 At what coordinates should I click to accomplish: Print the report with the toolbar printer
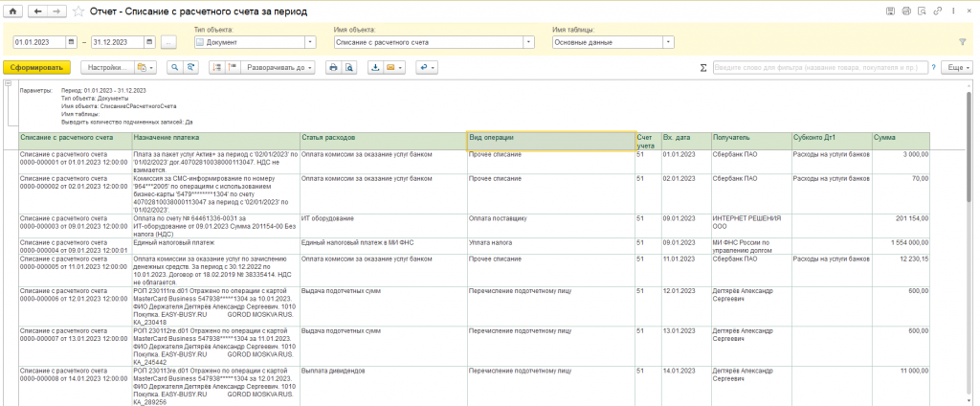333,68
